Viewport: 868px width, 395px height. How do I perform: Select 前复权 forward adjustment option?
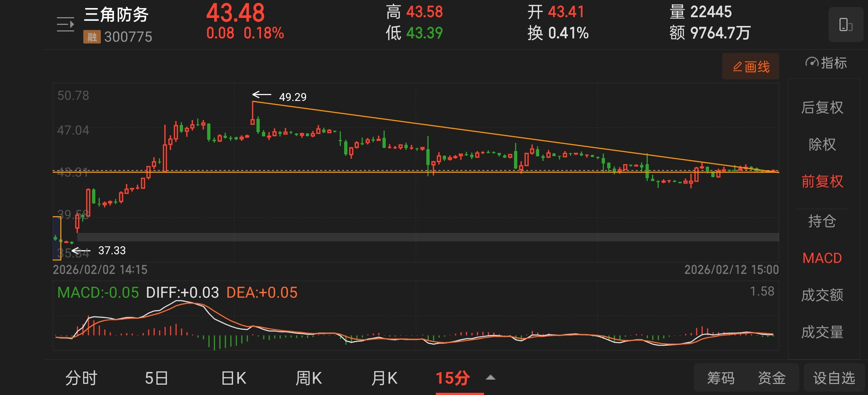(x=822, y=181)
